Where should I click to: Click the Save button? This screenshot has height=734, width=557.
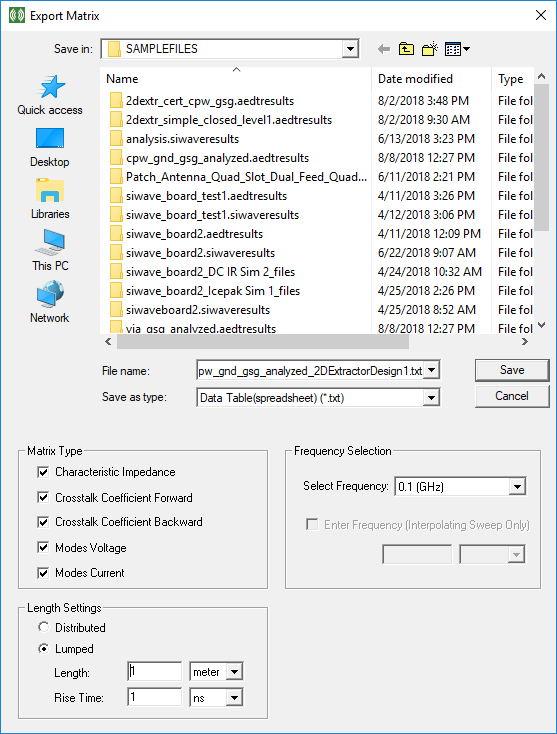click(512, 370)
